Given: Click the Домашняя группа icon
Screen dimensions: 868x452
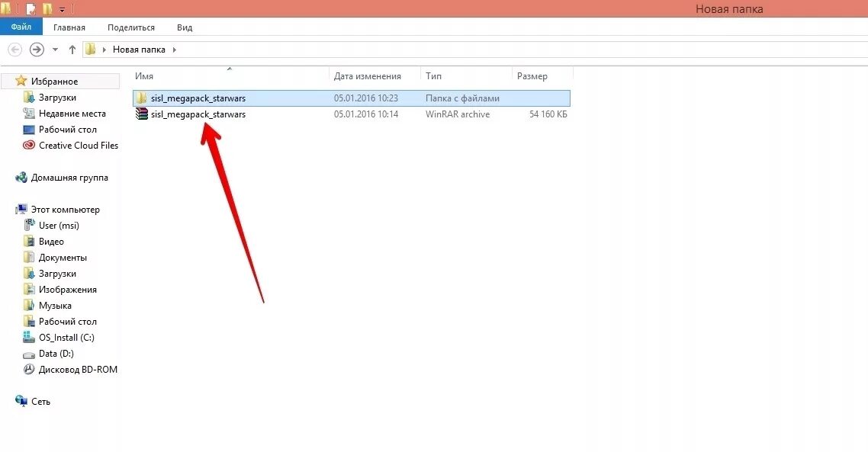Looking at the screenshot, I should pyautogui.click(x=21, y=177).
